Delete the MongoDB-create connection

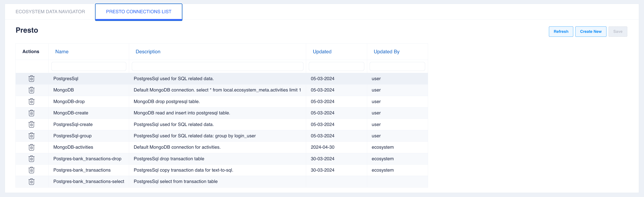click(x=31, y=113)
